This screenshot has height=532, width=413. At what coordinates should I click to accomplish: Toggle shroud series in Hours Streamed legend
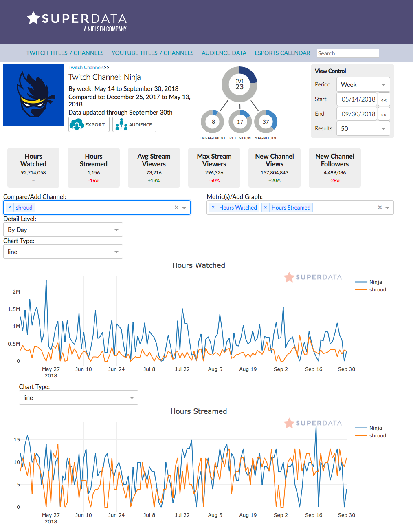[377, 436]
